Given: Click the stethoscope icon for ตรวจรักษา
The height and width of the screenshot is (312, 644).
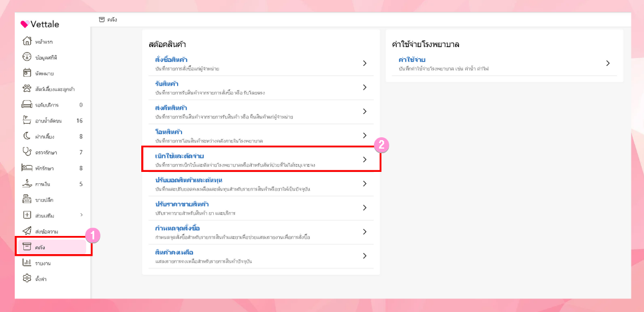Looking at the screenshot, I should pos(26,152).
